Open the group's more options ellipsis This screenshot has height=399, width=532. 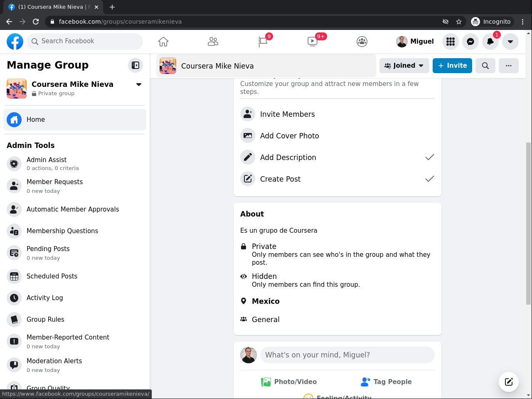tap(509, 66)
